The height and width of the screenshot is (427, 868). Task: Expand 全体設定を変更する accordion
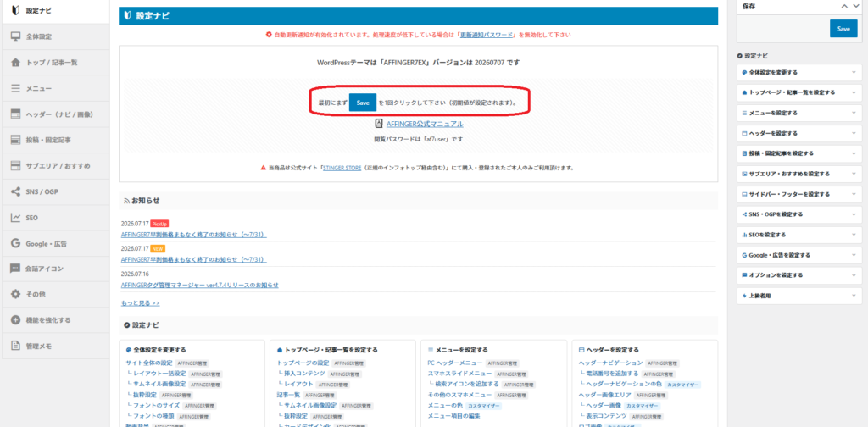(799, 73)
